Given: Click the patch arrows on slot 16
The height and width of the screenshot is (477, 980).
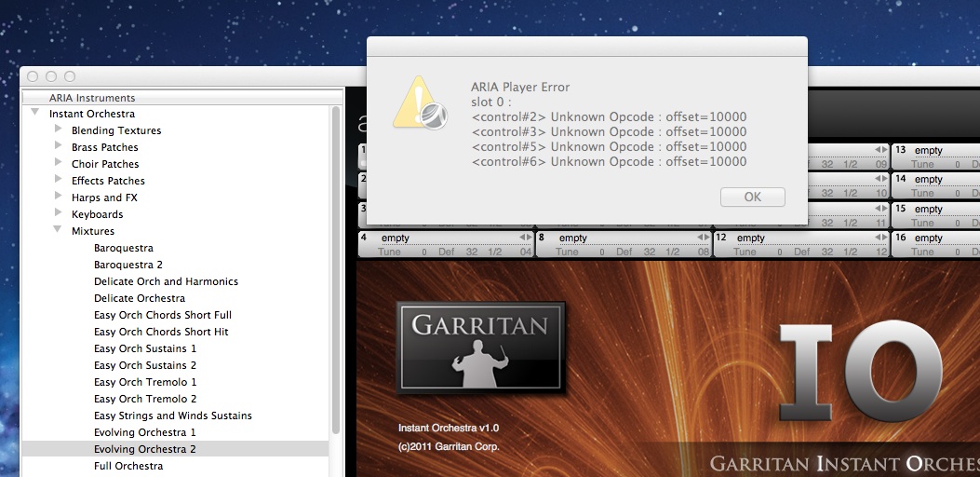Looking at the screenshot, I should tap(973, 238).
